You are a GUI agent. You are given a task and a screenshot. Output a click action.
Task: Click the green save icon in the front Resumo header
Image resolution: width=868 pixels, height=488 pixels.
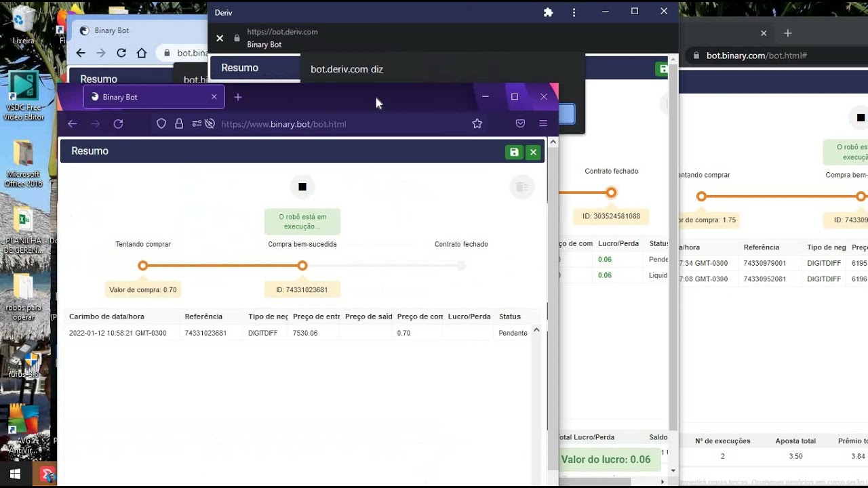point(514,152)
